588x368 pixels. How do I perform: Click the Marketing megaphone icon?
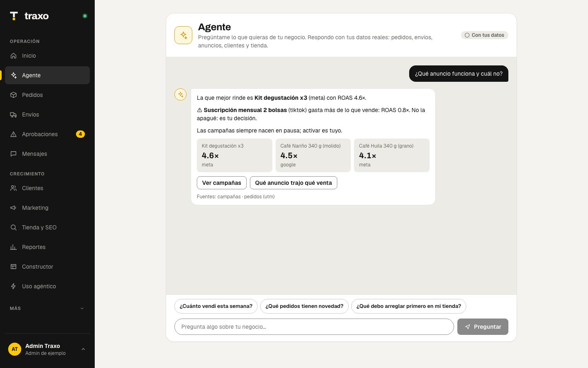coord(13,208)
